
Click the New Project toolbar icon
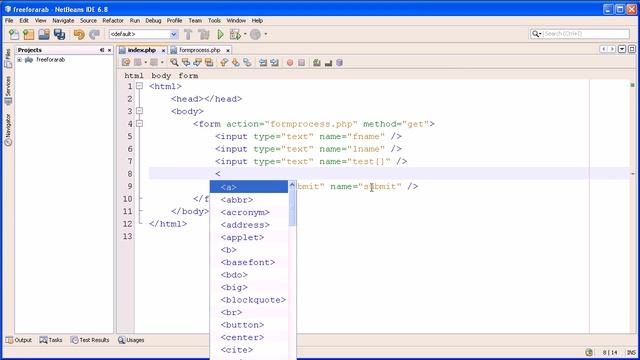click(29, 34)
